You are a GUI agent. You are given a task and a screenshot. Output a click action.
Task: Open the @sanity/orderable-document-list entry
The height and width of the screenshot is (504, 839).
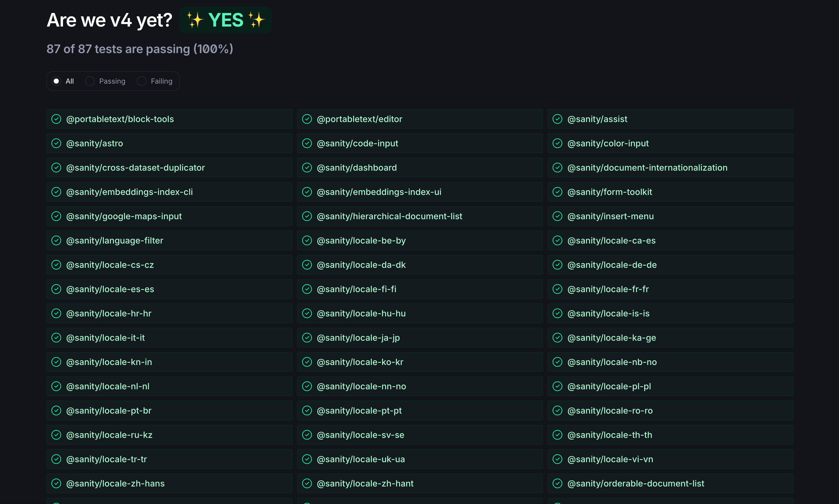click(635, 483)
